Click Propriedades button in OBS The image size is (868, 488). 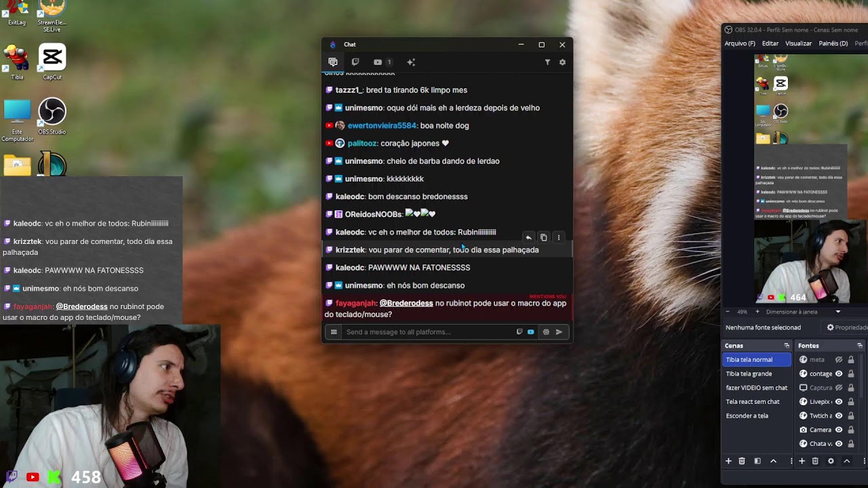pos(846,327)
